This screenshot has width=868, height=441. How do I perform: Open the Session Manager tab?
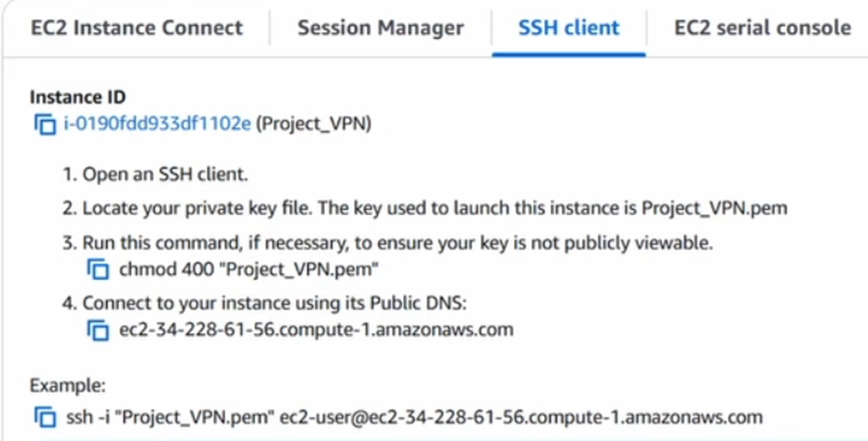(x=380, y=28)
